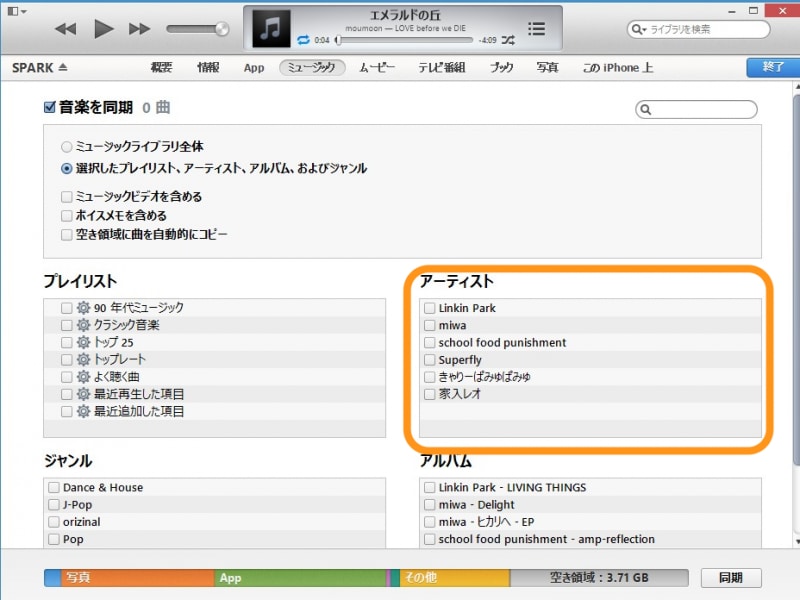
Task: Switch to the 概要 tab
Action: point(161,67)
